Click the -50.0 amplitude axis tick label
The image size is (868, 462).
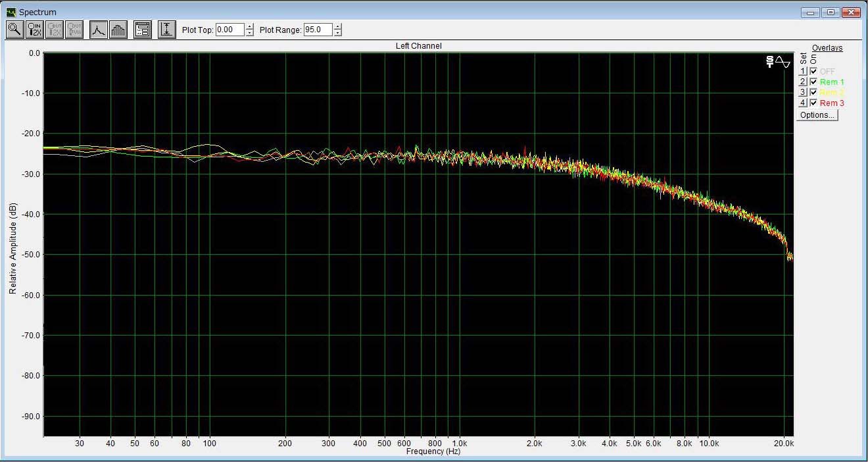31,255
